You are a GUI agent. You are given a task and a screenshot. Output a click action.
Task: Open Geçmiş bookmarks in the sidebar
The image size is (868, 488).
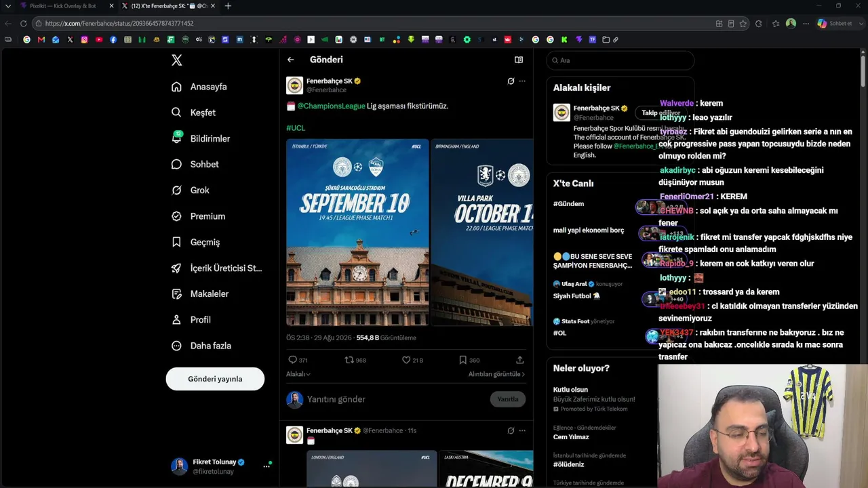click(x=195, y=242)
